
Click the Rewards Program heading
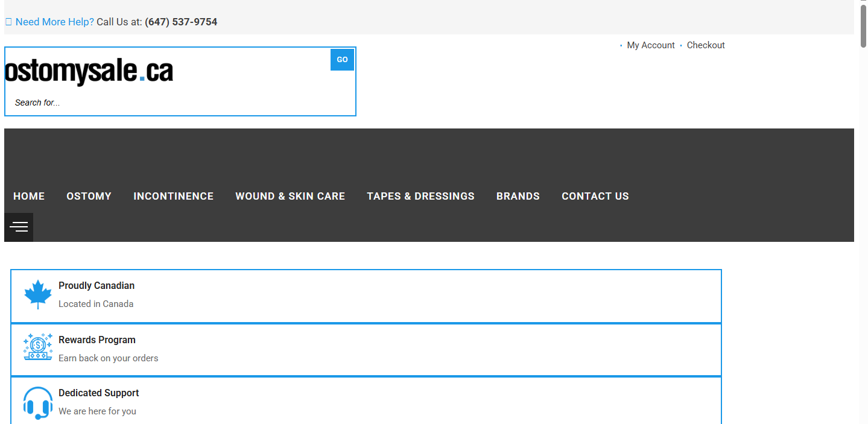97,340
